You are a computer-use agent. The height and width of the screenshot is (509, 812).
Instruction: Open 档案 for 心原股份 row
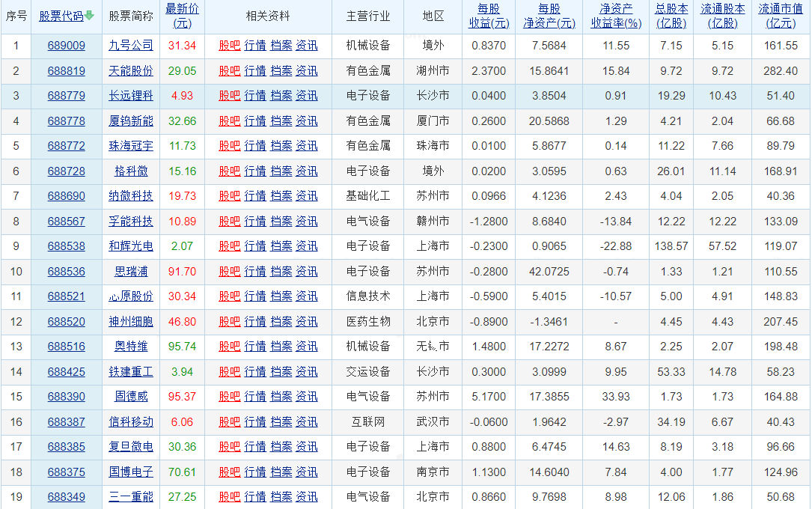click(281, 296)
